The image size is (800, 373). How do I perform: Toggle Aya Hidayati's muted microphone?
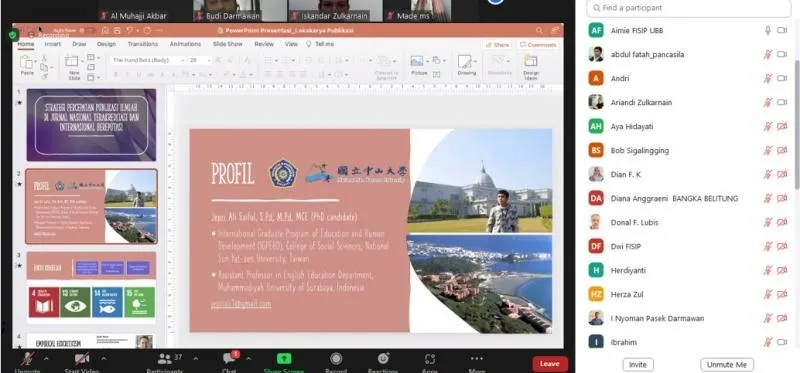pos(767,127)
